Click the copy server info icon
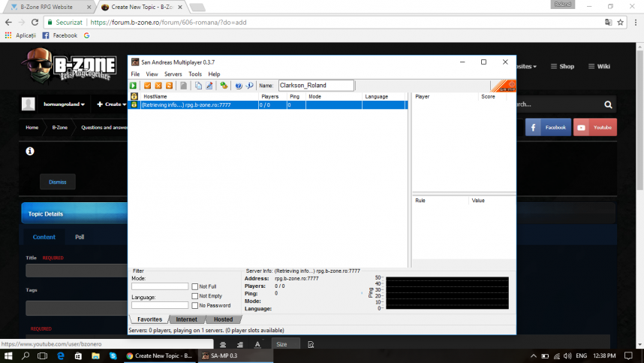 click(198, 86)
